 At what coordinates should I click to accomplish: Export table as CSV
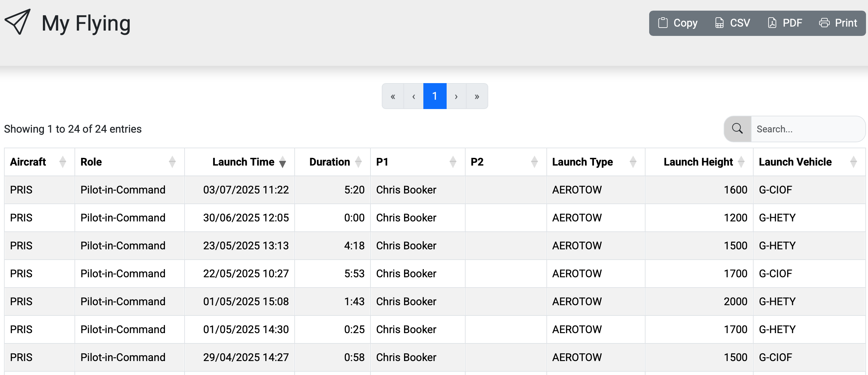(733, 23)
